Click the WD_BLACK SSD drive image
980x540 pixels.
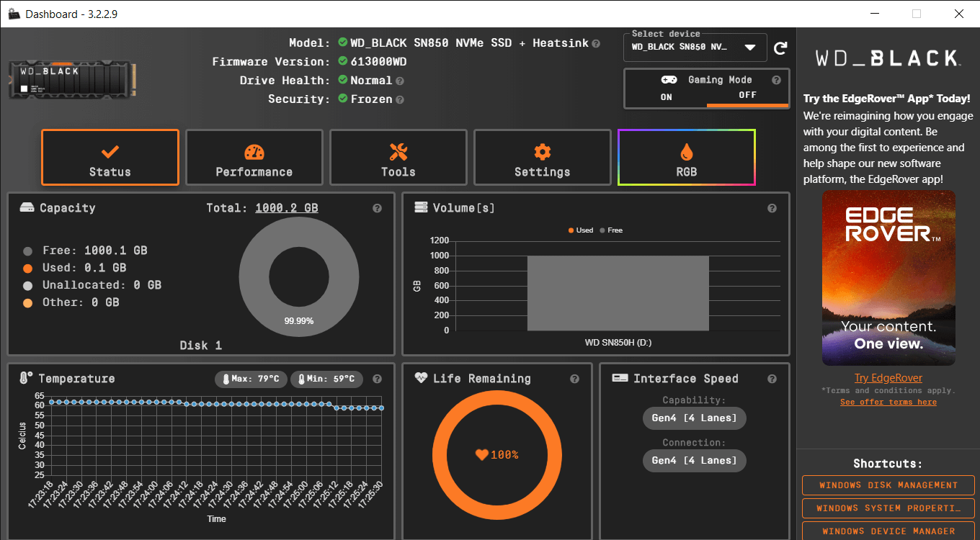73,79
